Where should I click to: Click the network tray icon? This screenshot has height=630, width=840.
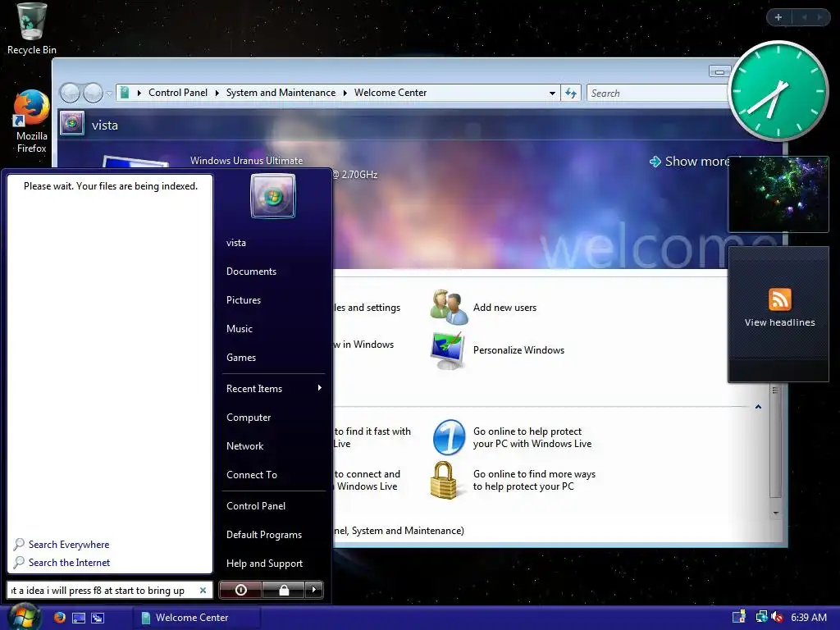point(761,617)
